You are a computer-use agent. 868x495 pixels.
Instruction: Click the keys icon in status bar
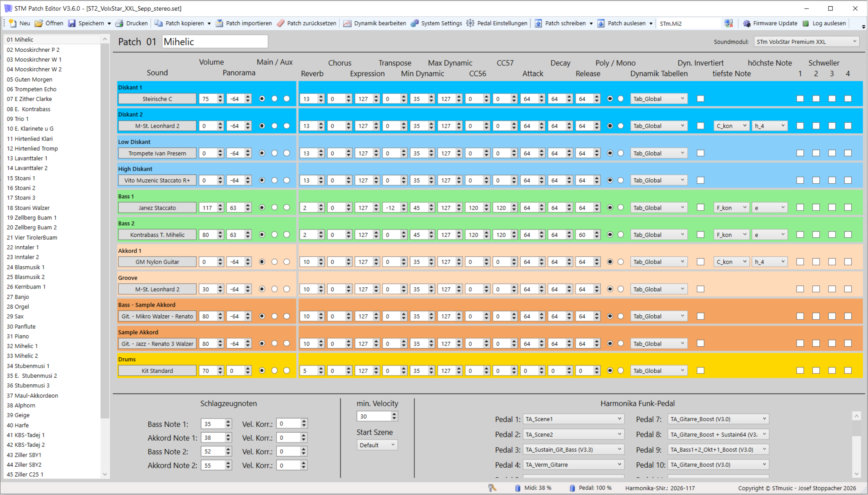pyautogui.click(x=492, y=488)
